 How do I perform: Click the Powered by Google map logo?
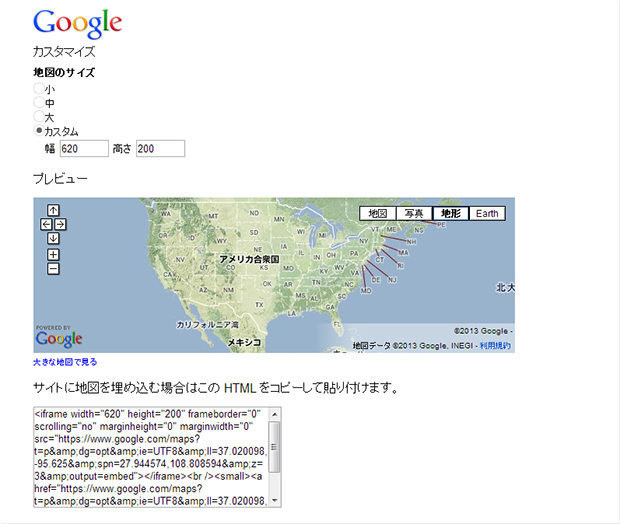pyautogui.click(x=59, y=337)
